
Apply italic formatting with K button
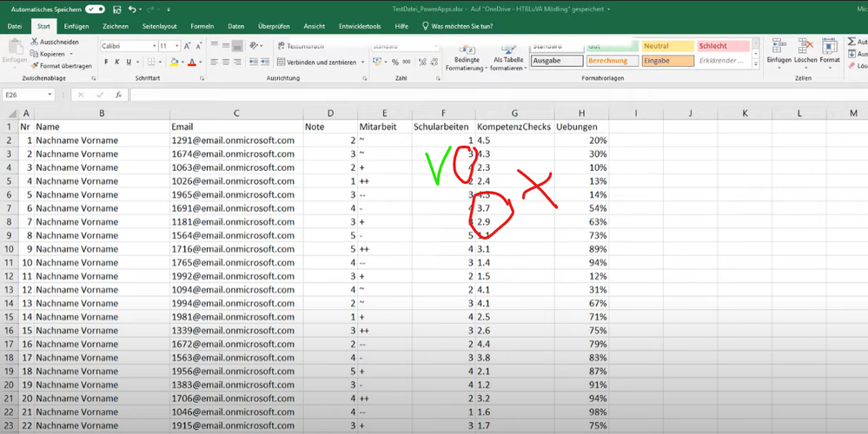pyautogui.click(x=117, y=62)
